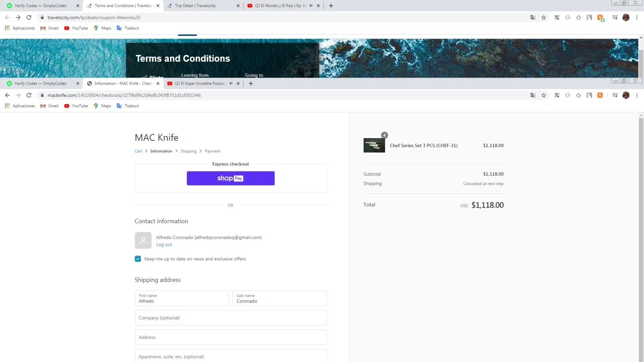Click the Last name field
Viewport: 644px width, 362px height.
(x=279, y=299)
